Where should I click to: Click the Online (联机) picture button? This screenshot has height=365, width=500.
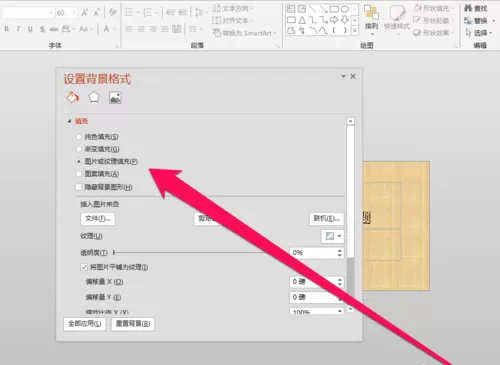coord(327,218)
